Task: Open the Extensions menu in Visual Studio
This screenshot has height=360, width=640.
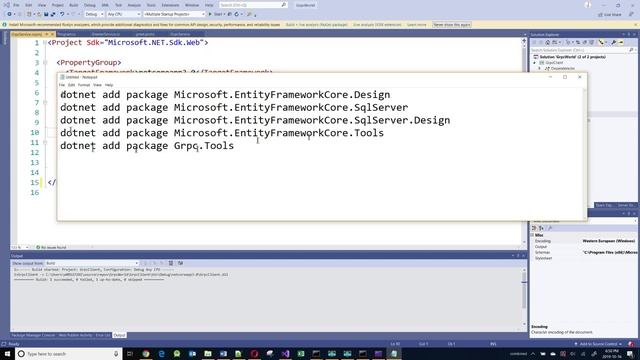Action: click(170, 5)
